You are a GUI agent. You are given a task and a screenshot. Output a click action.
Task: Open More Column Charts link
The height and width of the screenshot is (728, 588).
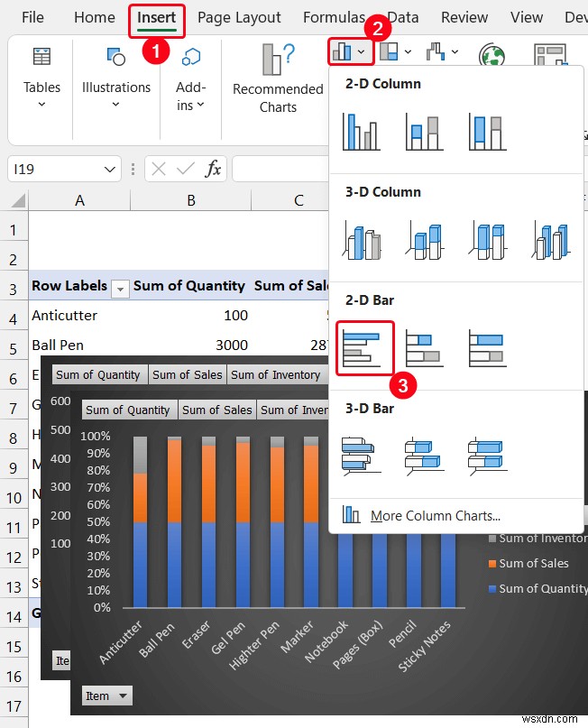(436, 515)
